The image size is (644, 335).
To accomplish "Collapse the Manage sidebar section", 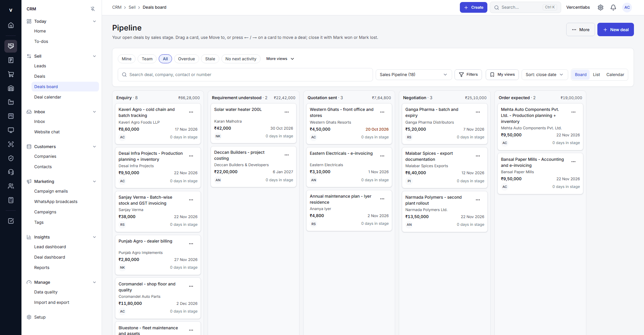I will (94, 282).
